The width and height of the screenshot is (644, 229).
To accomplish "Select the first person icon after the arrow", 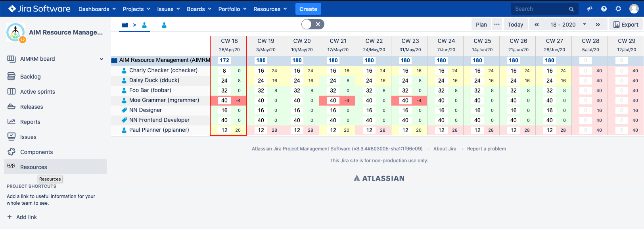I will [x=144, y=25].
